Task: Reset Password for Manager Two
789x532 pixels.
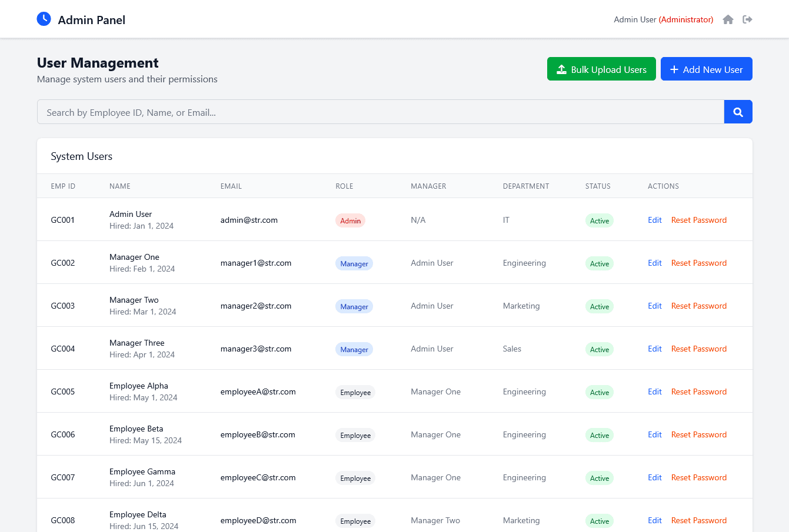Action: 698,306
